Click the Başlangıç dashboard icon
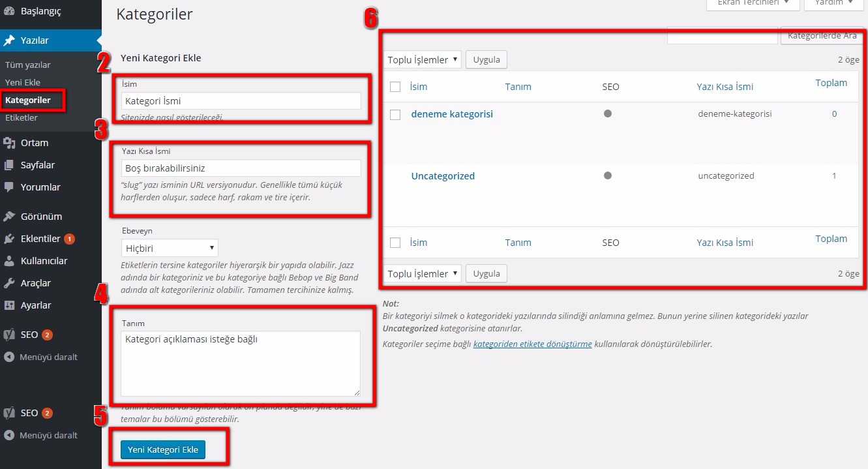This screenshot has width=868, height=469. 9,11
